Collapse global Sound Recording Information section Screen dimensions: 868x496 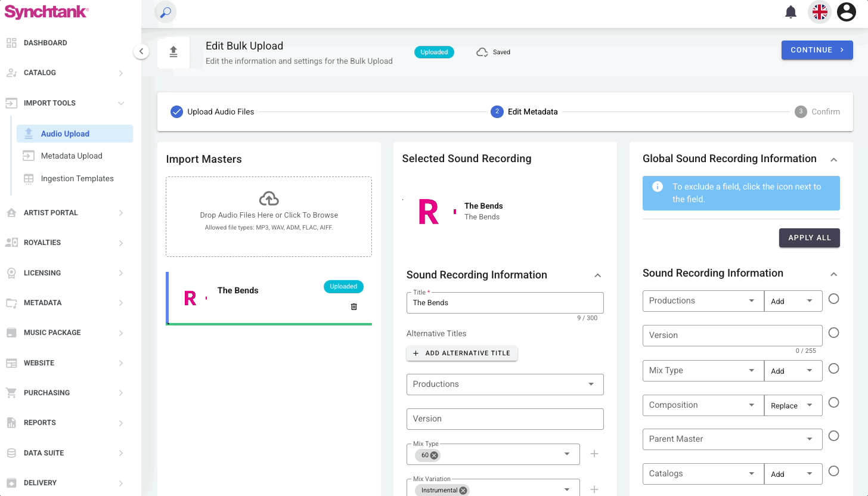click(x=834, y=274)
